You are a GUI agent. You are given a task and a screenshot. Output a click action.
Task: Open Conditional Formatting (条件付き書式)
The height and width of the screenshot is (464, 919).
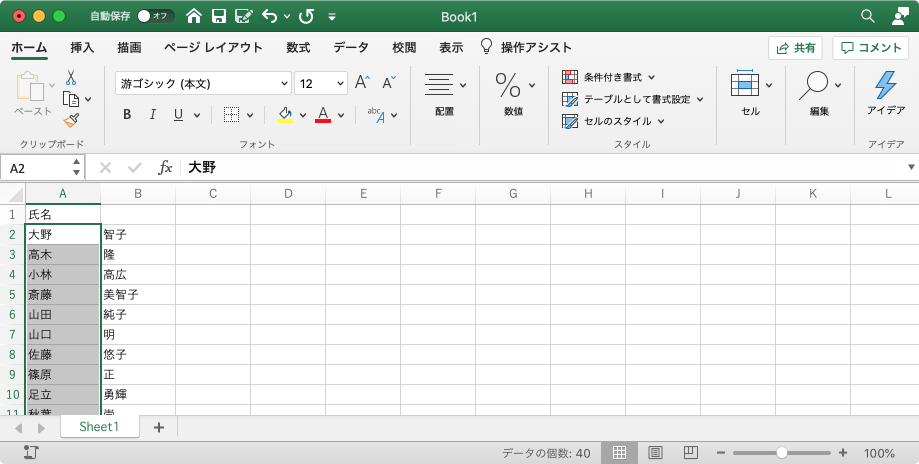coord(608,77)
